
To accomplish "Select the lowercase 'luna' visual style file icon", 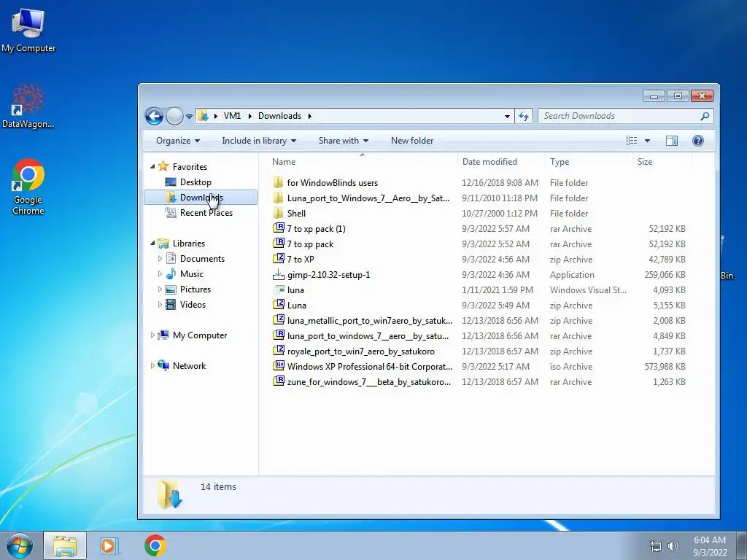I will tap(278, 290).
